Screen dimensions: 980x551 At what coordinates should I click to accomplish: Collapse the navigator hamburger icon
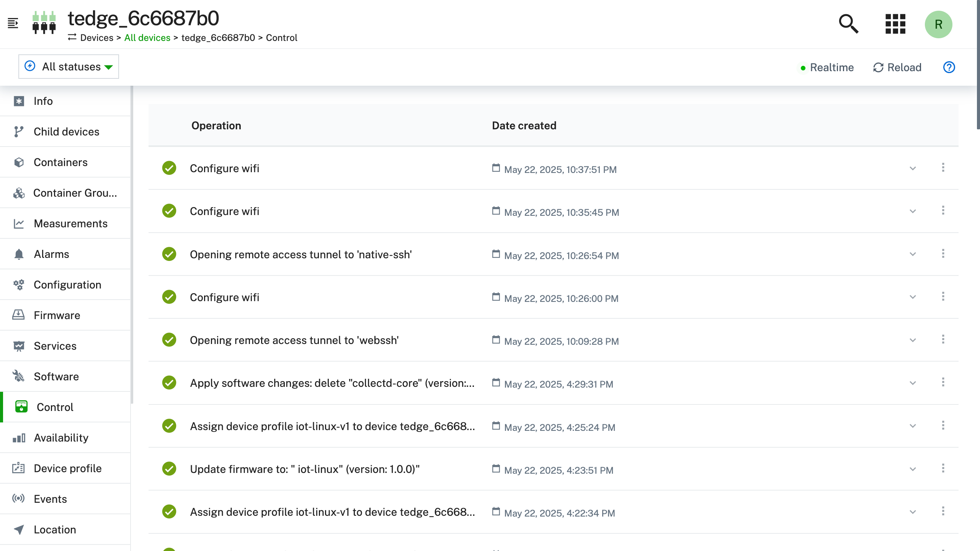(13, 23)
